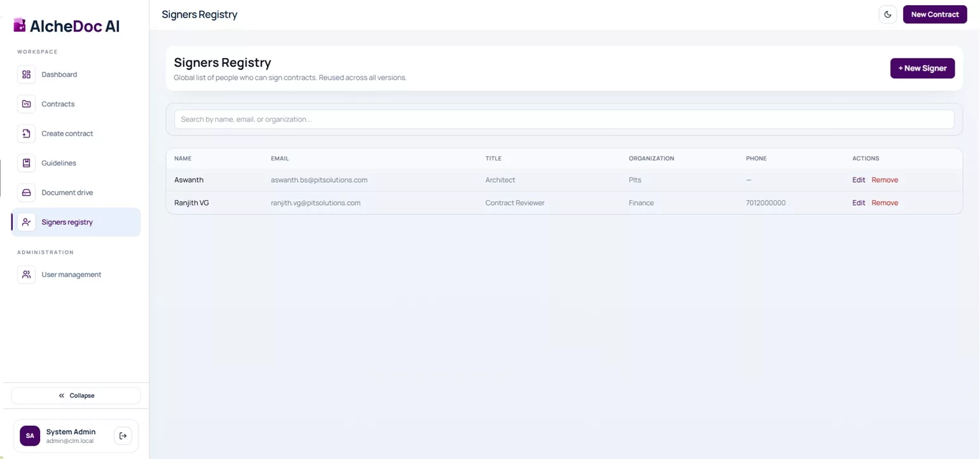Click the Document drive icon
980x459 pixels.
pyautogui.click(x=26, y=192)
